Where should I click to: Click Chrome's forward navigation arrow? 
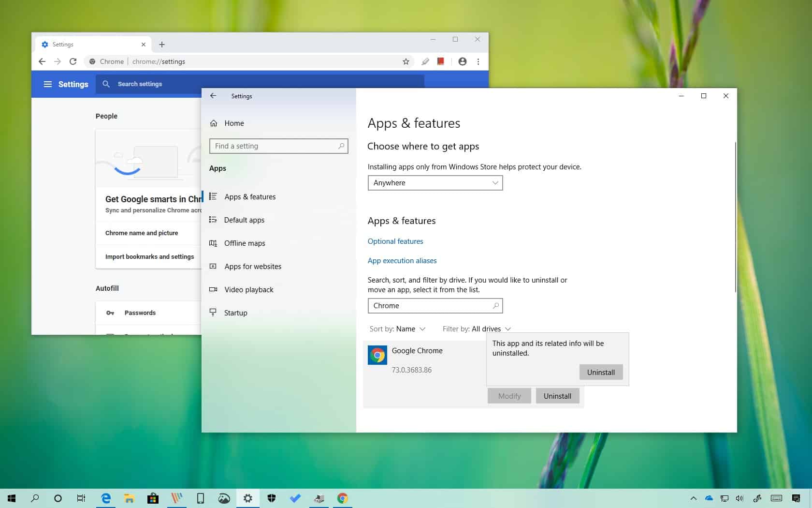[x=58, y=61]
